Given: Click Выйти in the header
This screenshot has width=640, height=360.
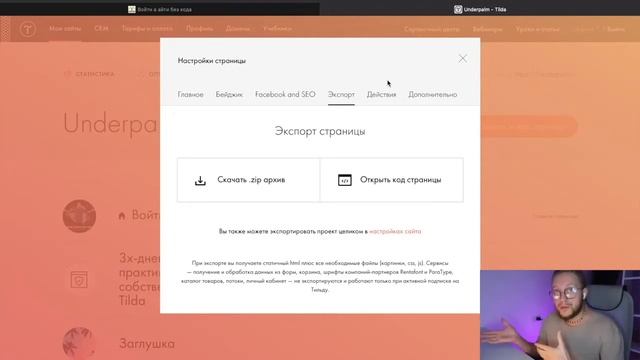Looking at the screenshot, I should pyautogui.click(x=616, y=29).
